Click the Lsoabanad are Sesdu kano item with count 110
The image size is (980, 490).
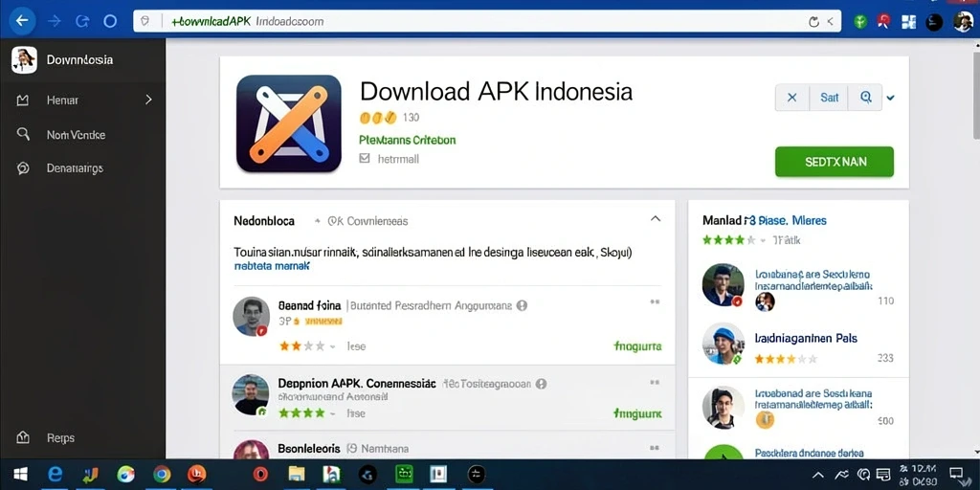[x=799, y=285]
